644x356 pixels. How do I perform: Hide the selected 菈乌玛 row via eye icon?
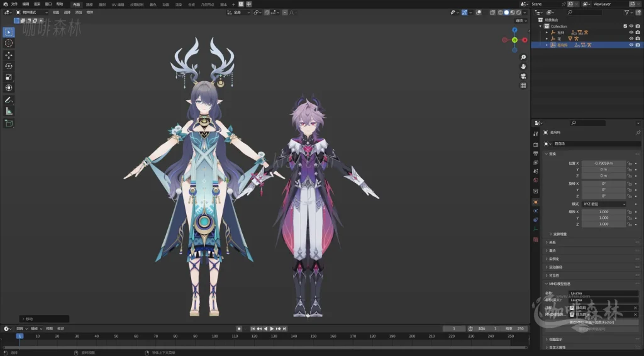tap(631, 45)
